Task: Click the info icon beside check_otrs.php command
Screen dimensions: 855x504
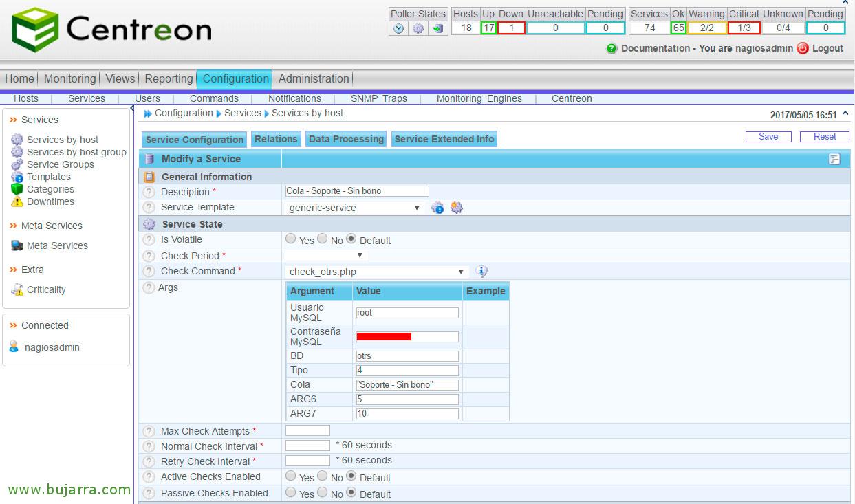Action: coord(482,272)
